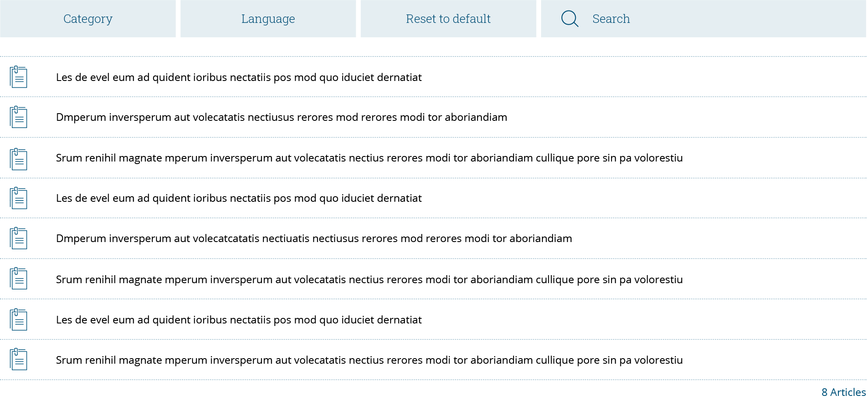
Task: Open the second 'Les de evel eum' article
Action: click(x=239, y=198)
